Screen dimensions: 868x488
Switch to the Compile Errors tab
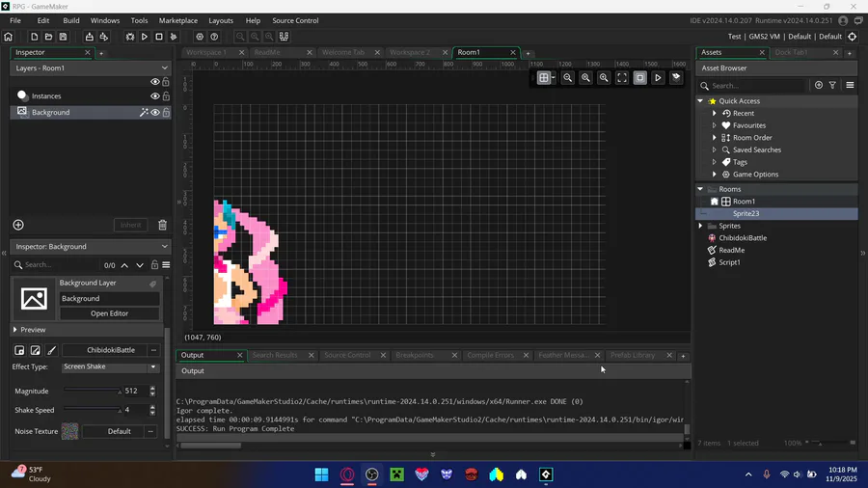tap(491, 355)
